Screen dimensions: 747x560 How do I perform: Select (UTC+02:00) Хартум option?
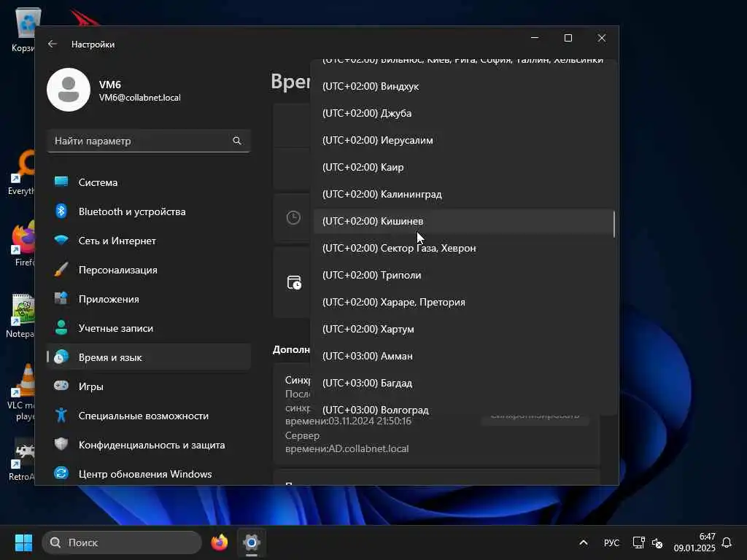464,329
